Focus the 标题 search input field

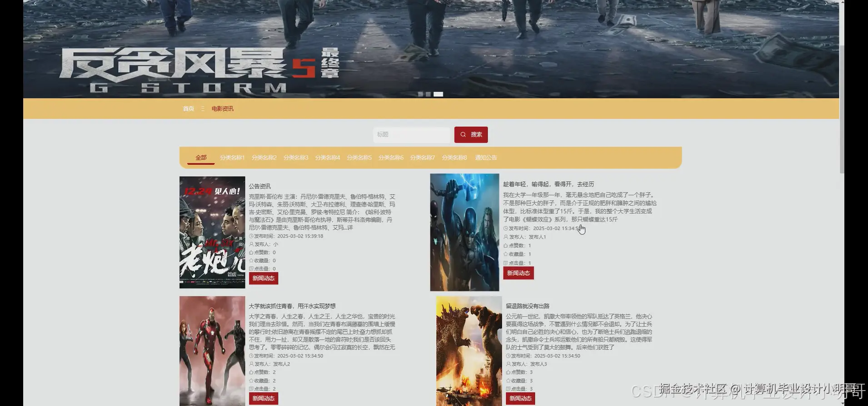(x=412, y=134)
